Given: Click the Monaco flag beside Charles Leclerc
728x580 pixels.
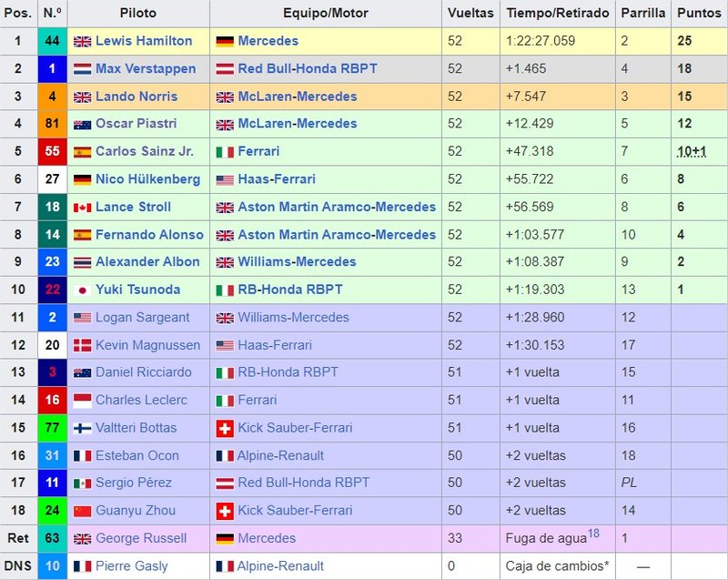Looking at the screenshot, I should point(82,401).
